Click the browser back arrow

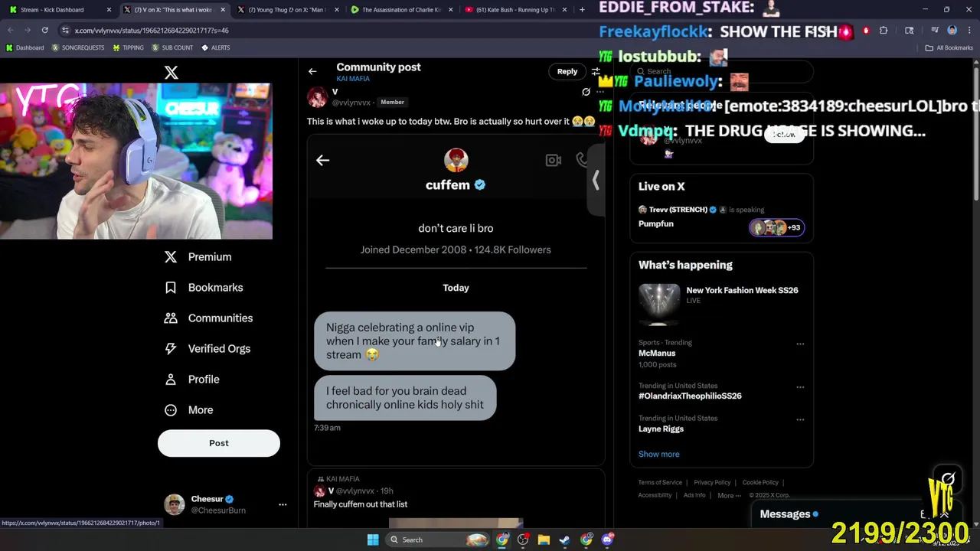(x=11, y=30)
